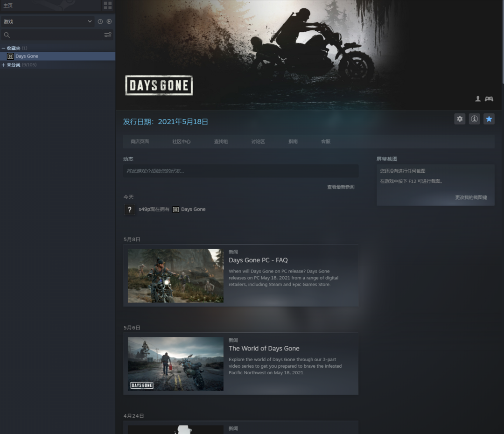
Task: Open Days Gone PC - FAQ news thumbnail
Action: (175, 276)
